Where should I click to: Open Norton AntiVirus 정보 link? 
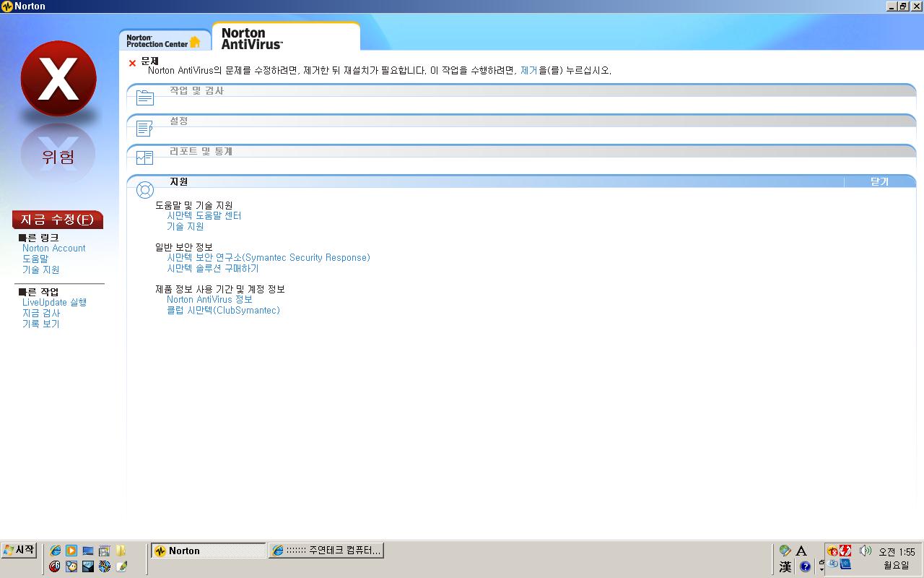210,299
